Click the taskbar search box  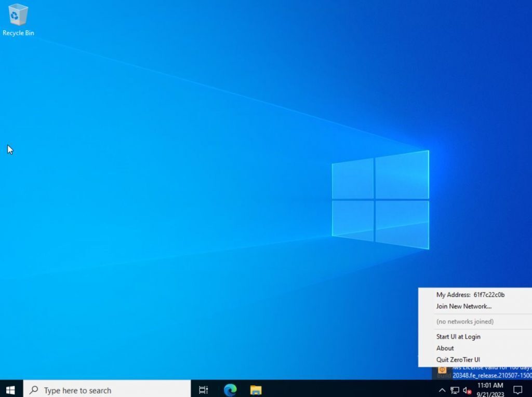tap(107, 390)
